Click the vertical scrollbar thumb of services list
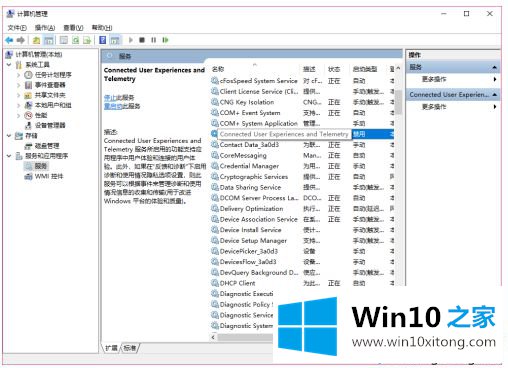The height and width of the screenshot is (368, 508). [398, 102]
